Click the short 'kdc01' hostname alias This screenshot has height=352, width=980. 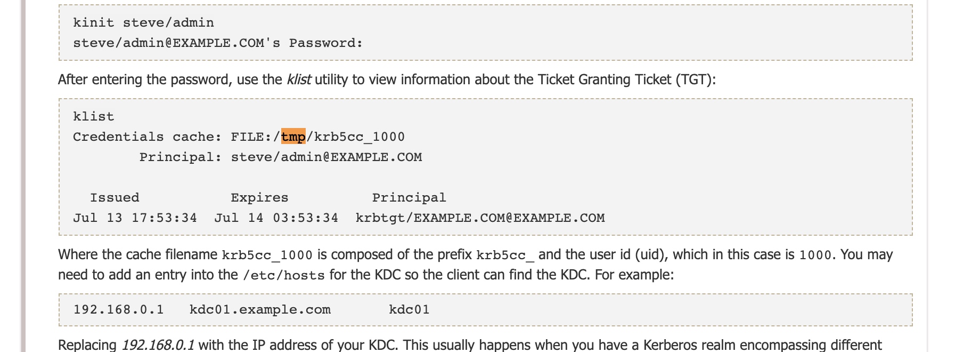[x=409, y=310]
